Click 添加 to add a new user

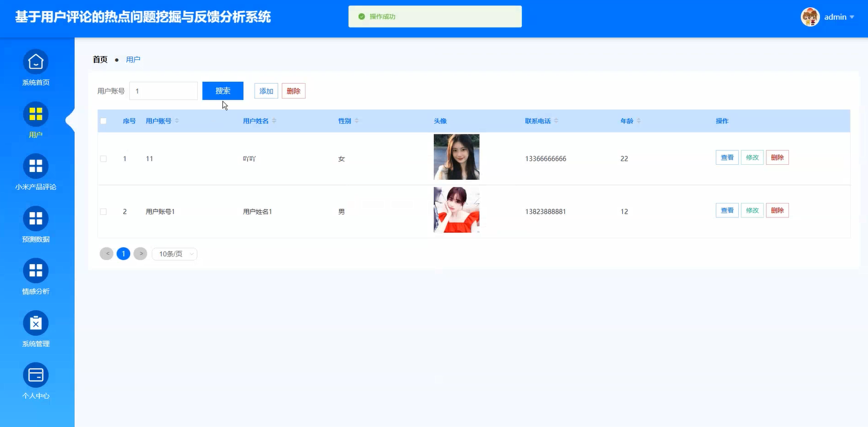tap(265, 90)
